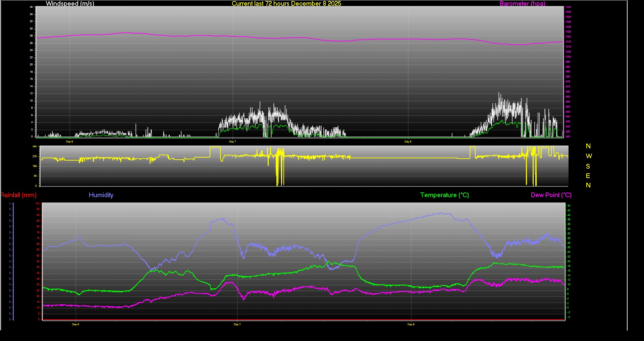Click Day 7 marker on windspeed chart
Screen dimensions: 644x341
pyautogui.click(x=232, y=142)
